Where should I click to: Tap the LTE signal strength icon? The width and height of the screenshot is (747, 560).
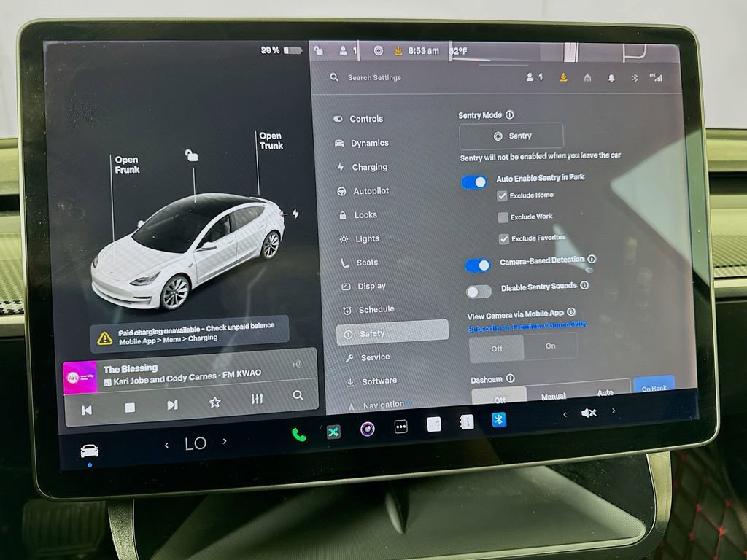(x=656, y=77)
